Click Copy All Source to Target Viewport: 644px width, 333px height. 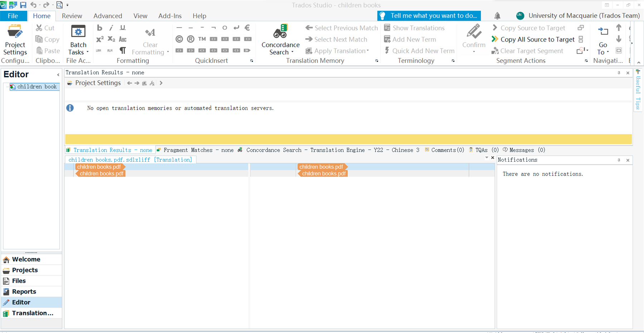point(533,39)
